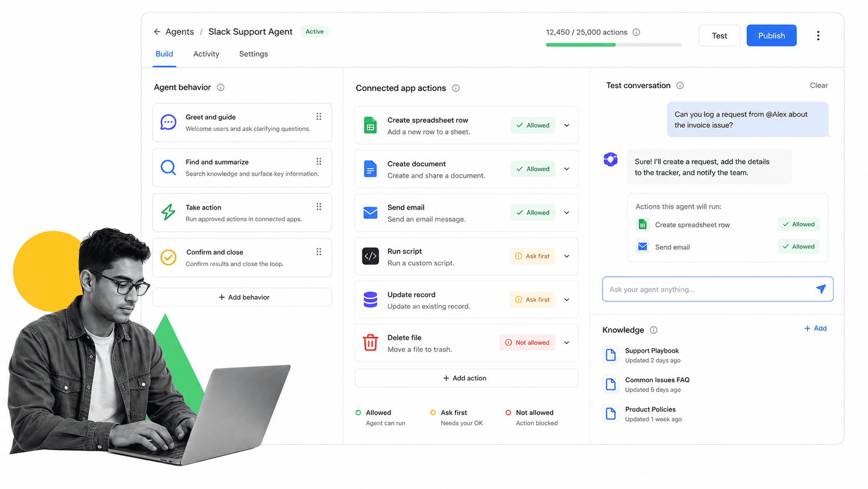Toggle Ask first status on Run script
The image size is (868, 489).
pos(532,256)
